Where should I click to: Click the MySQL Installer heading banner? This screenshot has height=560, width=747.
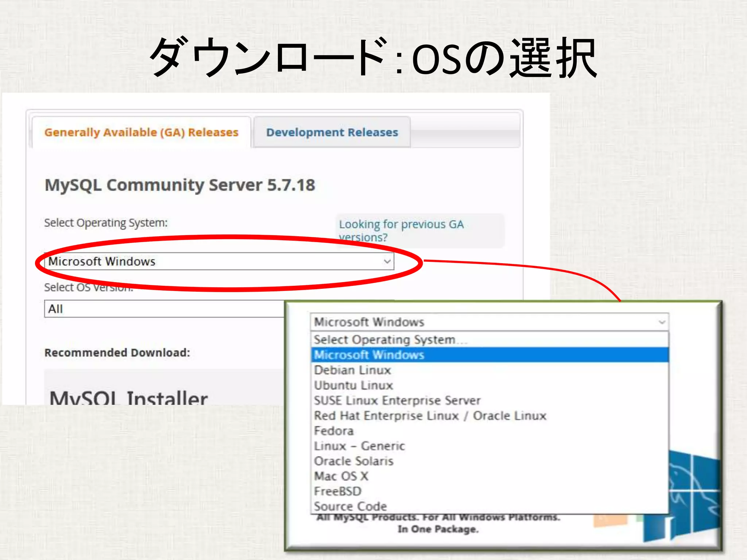coord(128,397)
